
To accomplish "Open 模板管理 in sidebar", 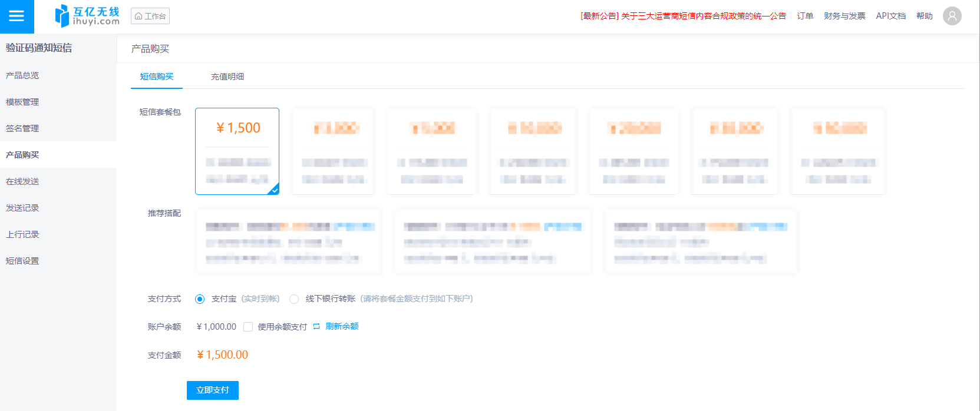I will [22, 102].
